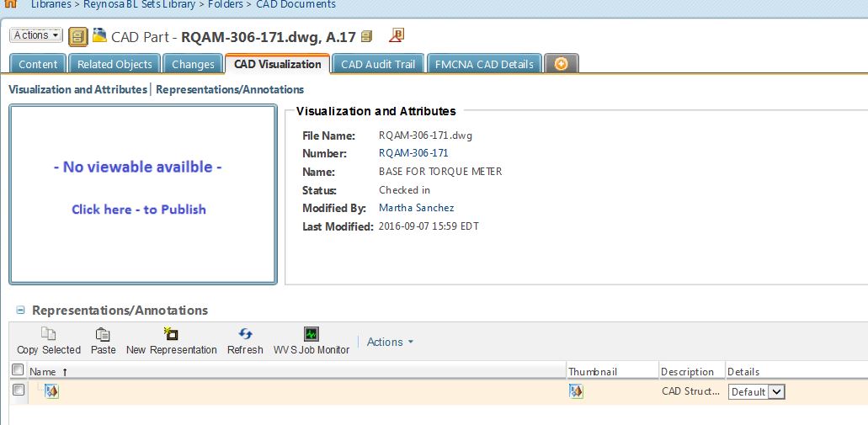Viewport: 868px width, 425px height.
Task: Click the 'CAD Struct...' description cell
Action: pos(691,391)
